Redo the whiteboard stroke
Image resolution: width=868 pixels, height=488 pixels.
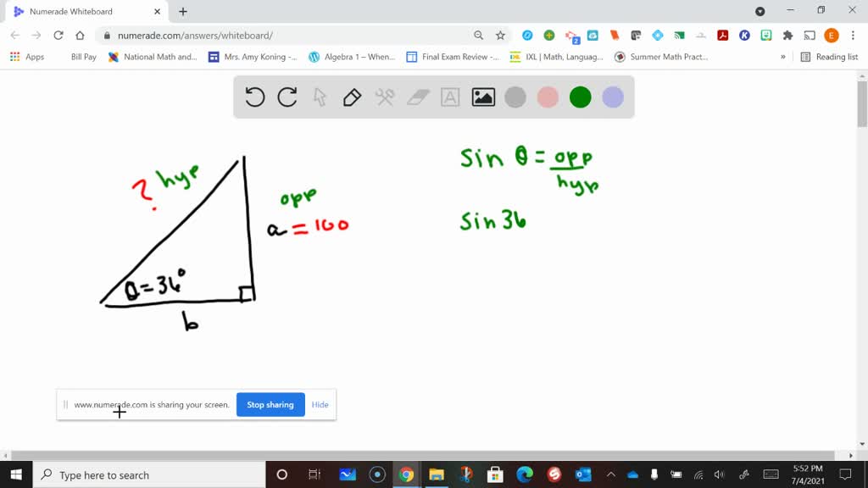pos(287,97)
